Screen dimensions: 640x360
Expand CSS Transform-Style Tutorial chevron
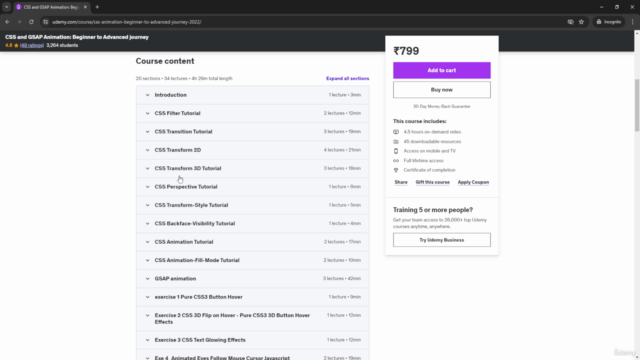(x=147, y=205)
